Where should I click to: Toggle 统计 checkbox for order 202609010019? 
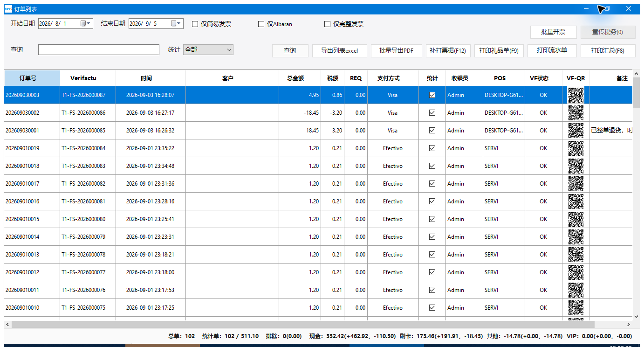[x=432, y=148]
